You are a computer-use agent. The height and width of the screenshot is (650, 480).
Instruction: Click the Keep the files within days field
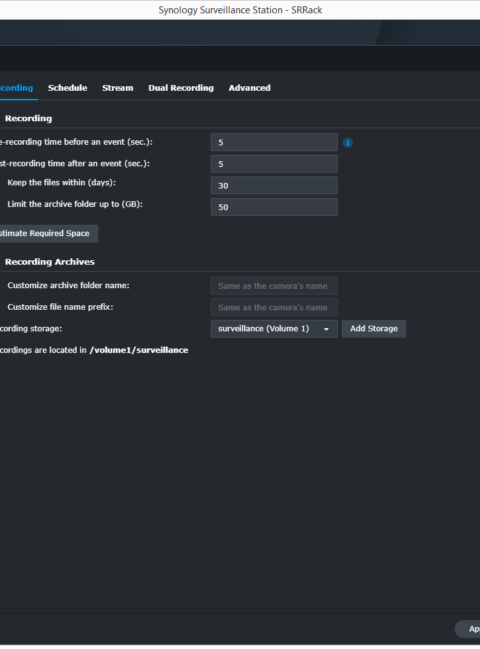[274, 185]
